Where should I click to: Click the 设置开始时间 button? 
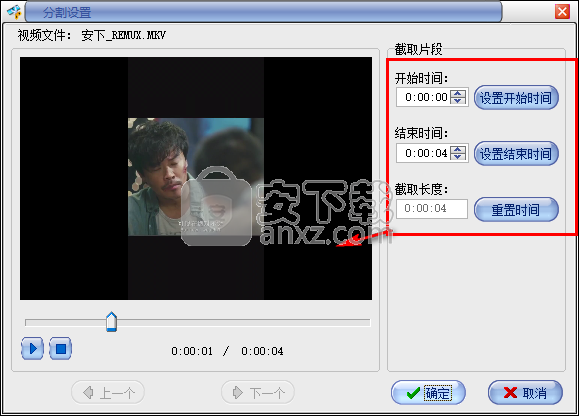(x=516, y=98)
